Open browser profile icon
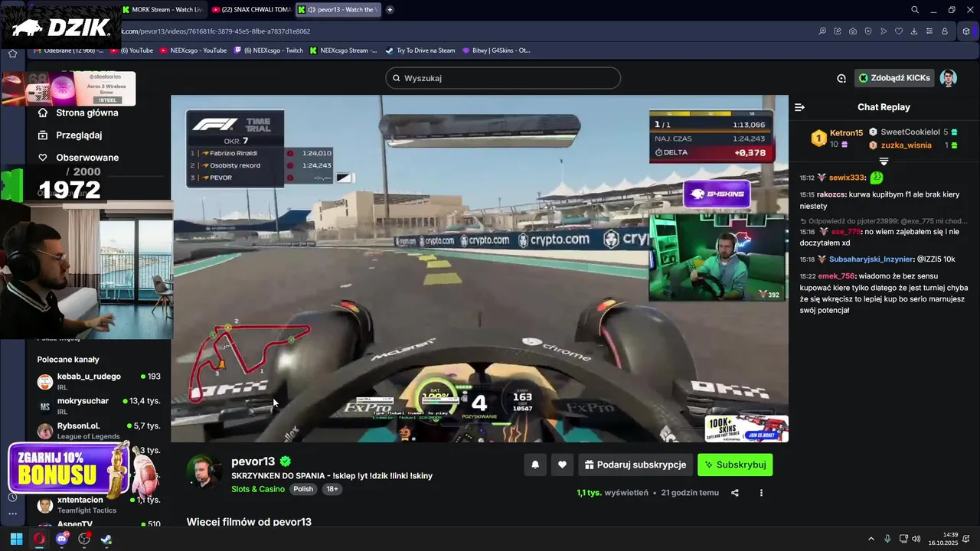The image size is (980, 551). tap(945, 31)
